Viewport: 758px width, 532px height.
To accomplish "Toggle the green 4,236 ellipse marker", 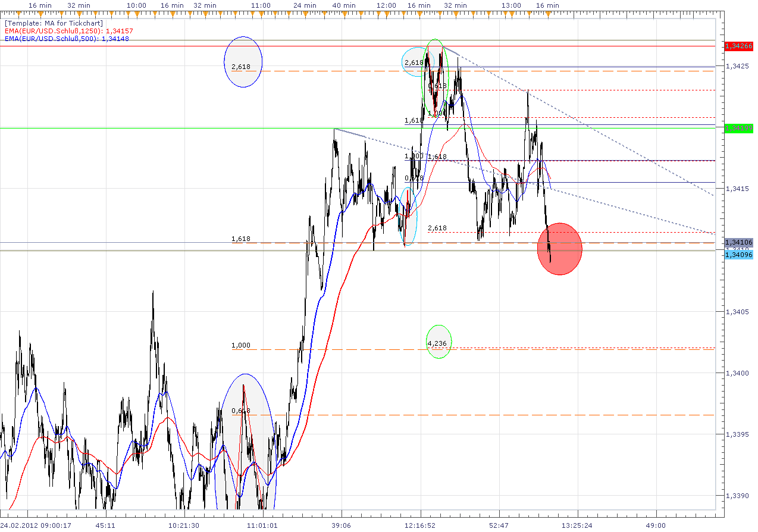I will click(438, 342).
